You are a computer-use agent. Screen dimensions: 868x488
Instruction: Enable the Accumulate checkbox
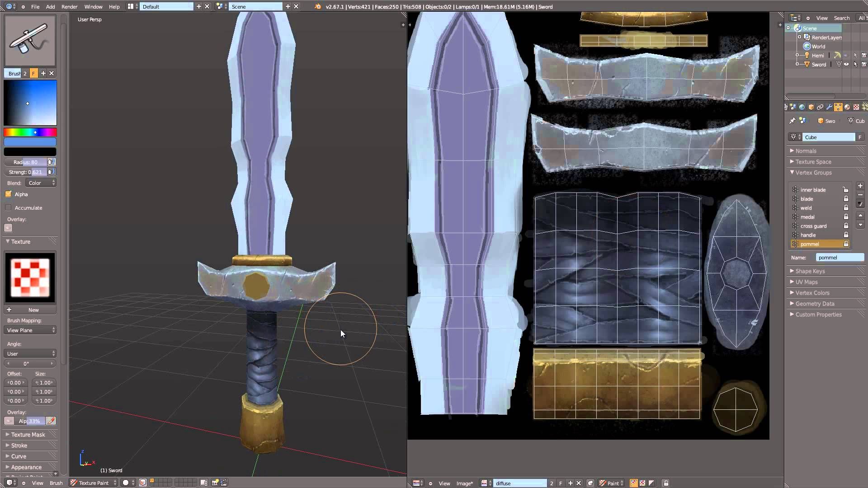pos(8,207)
